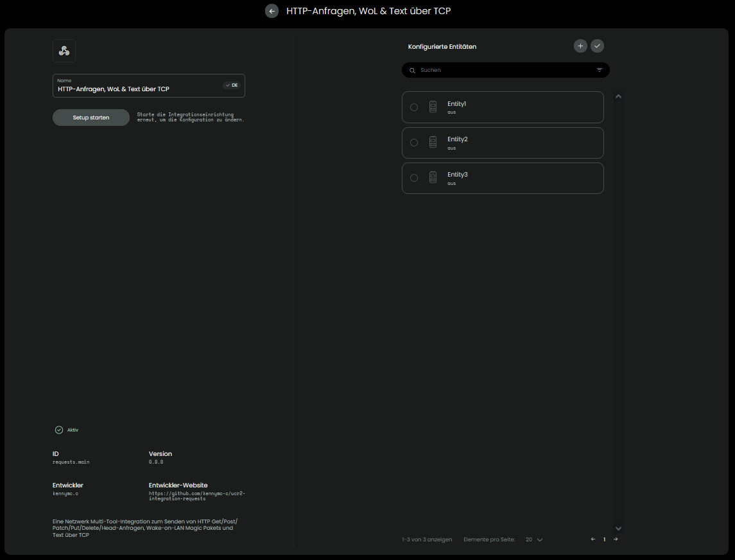Go to the next page arrow
The width and height of the screenshot is (735, 560).
616,539
